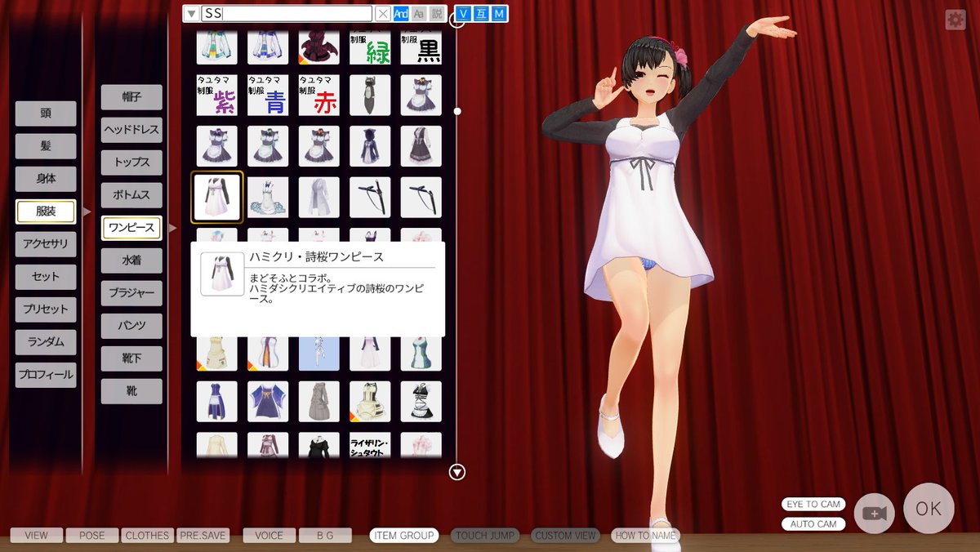
Task: Switch to the POSE tab
Action: (91, 535)
